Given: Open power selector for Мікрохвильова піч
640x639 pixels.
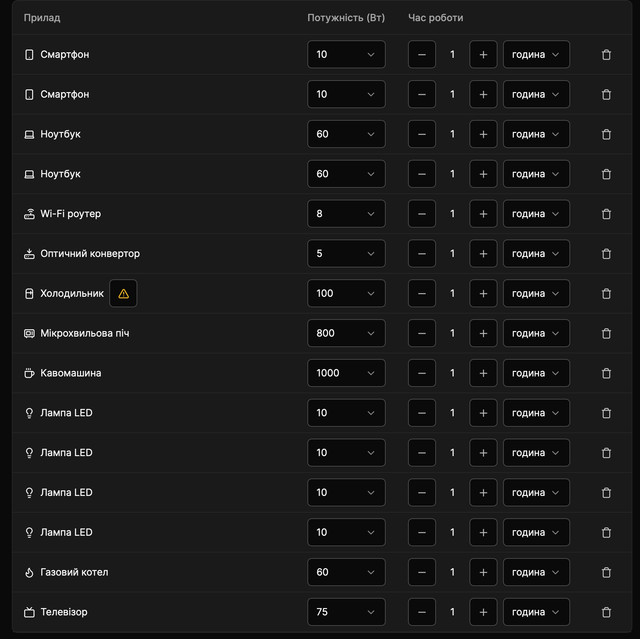Looking at the screenshot, I should (x=346, y=333).
